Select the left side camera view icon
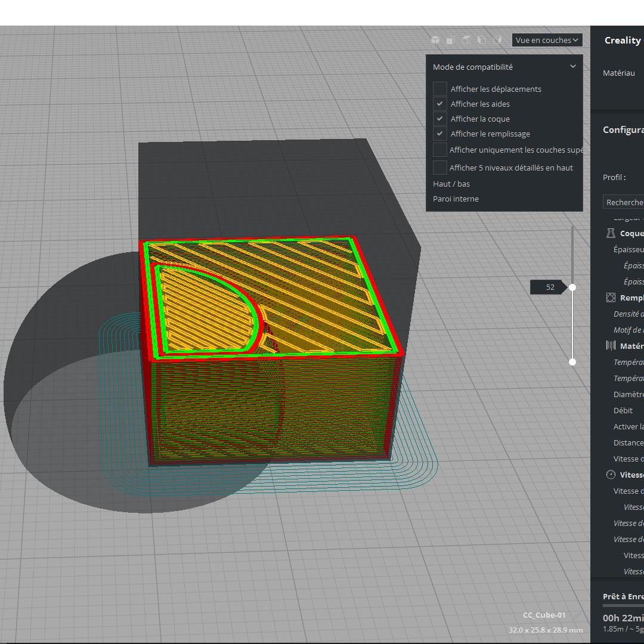Image resolution: width=644 pixels, height=644 pixels. point(482,40)
